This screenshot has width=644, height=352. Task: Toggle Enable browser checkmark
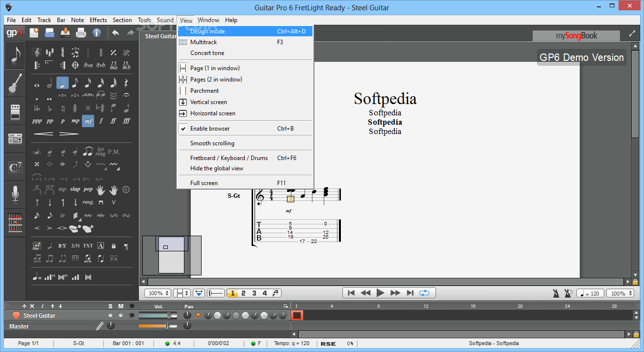pos(182,129)
